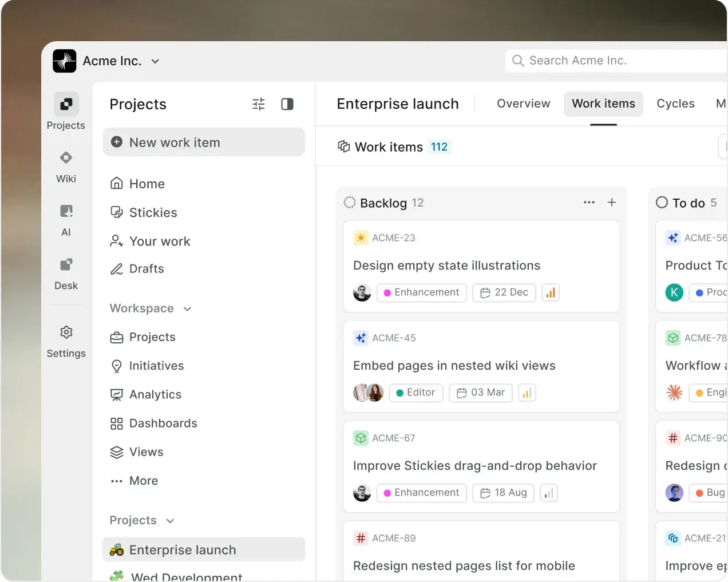
Task: Open Projects in the left rail
Action: tap(66, 112)
